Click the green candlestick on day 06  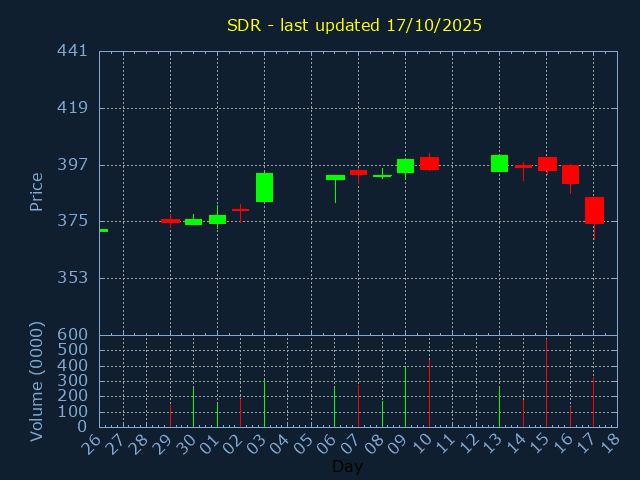tap(335, 177)
